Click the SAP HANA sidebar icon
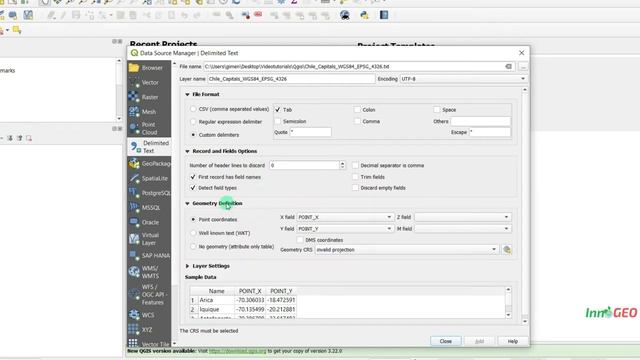The height and width of the screenshot is (360, 640). [x=134, y=256]
